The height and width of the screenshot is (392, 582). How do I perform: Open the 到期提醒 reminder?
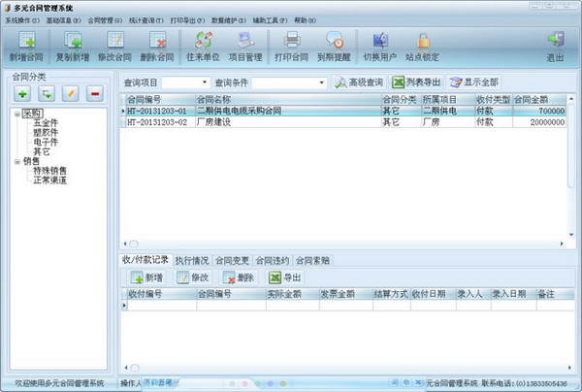(x=334, y=47)
